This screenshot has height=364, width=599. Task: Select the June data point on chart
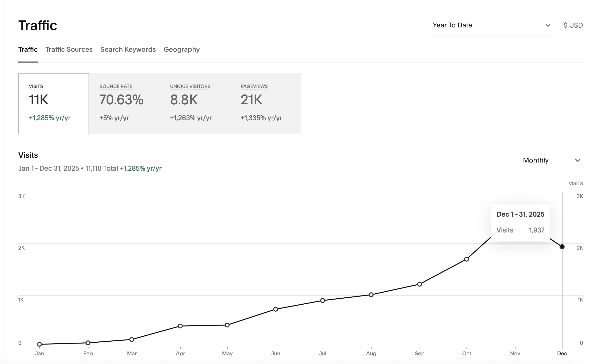[x=275, y=309]
